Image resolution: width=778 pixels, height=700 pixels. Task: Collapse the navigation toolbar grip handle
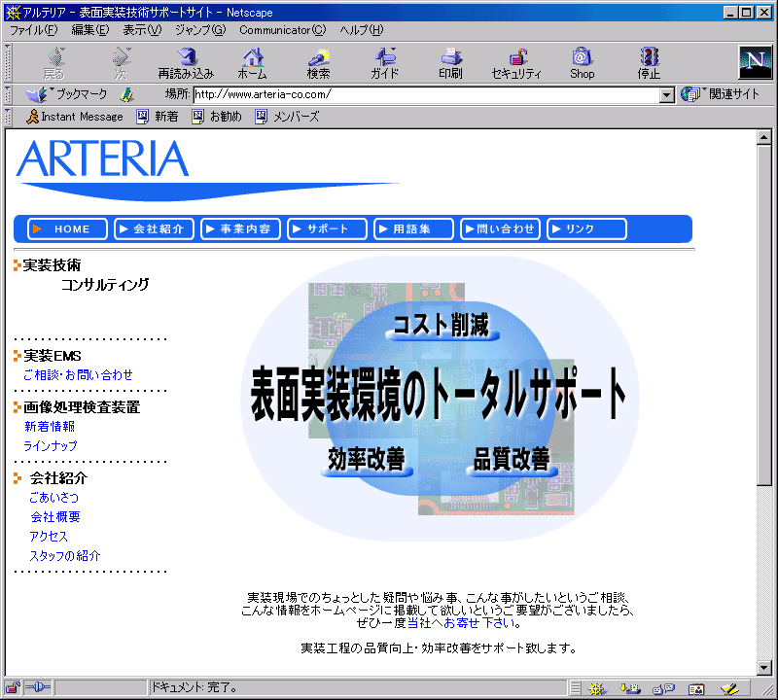coord(8,62)
